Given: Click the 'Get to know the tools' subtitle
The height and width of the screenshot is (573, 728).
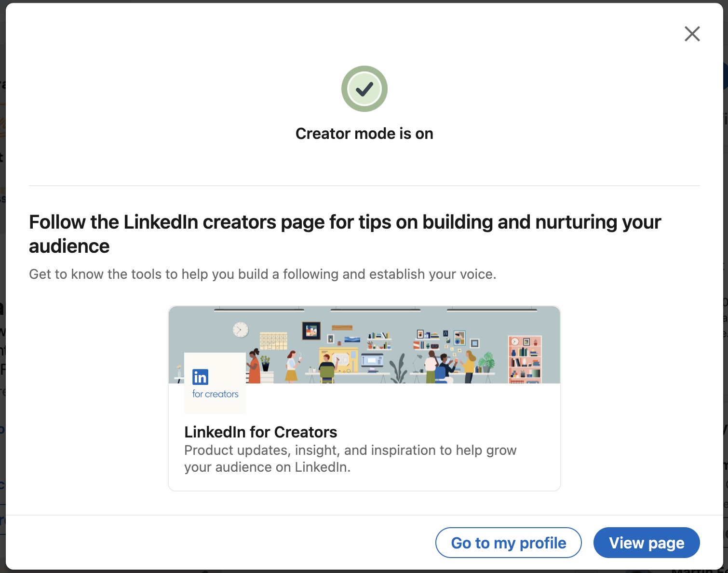Looking at the screenshot, I should (263, 274).
